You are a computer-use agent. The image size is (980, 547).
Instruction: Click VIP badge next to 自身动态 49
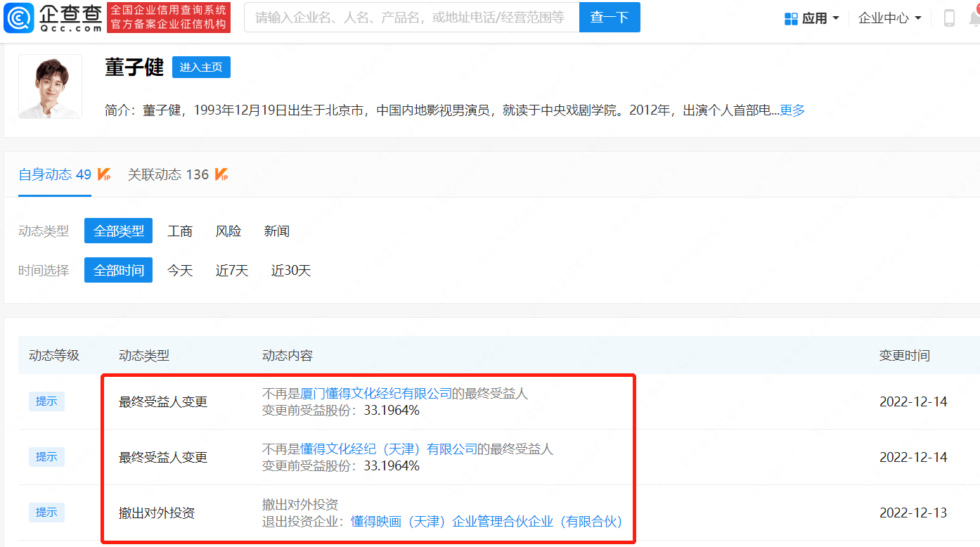click(x=104, y=174)
